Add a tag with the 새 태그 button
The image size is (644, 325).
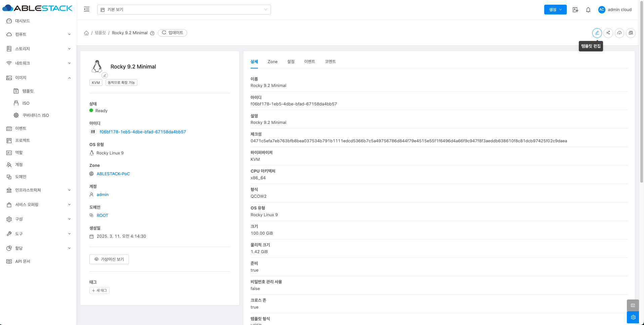click(99, 290)
